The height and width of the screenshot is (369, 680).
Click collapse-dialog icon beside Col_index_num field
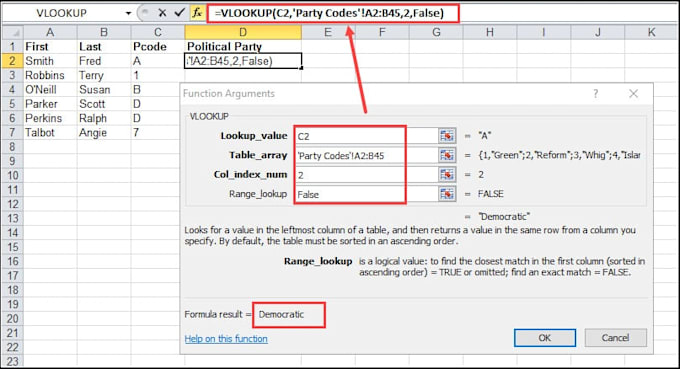pos(447,175)
